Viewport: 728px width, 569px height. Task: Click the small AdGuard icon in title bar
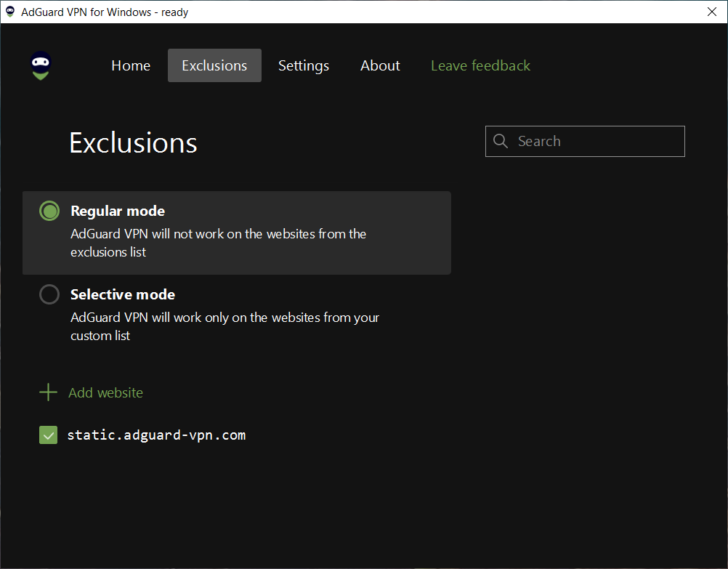tap(10, 12)
